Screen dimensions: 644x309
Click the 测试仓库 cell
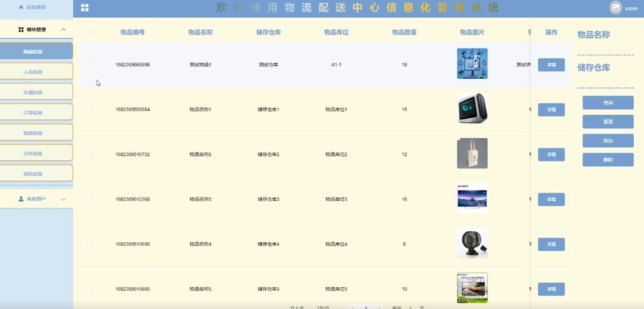point(268,65)
